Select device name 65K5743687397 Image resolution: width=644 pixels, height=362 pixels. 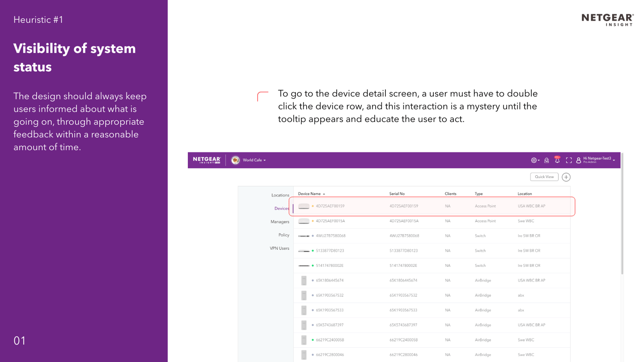click(x=330, y=325)
